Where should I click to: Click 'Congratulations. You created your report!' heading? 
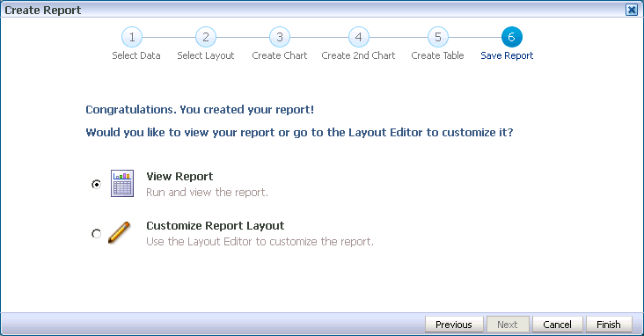[x=200, y=110]
